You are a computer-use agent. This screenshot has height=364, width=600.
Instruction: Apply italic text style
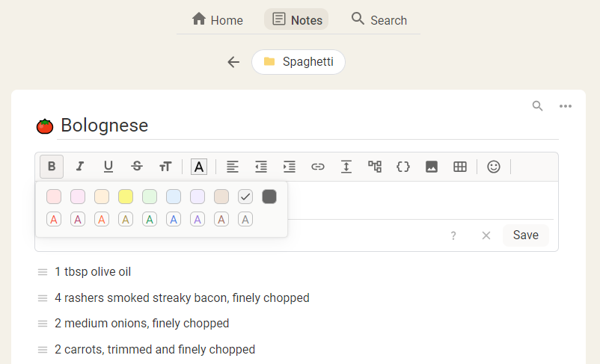click(x=80, y=167)
